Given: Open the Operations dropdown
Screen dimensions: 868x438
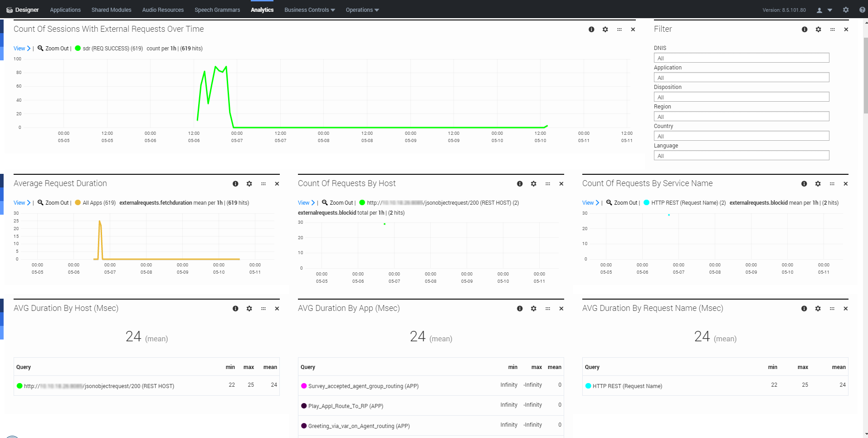Looking at the screenshot, I should coord(361,10).
